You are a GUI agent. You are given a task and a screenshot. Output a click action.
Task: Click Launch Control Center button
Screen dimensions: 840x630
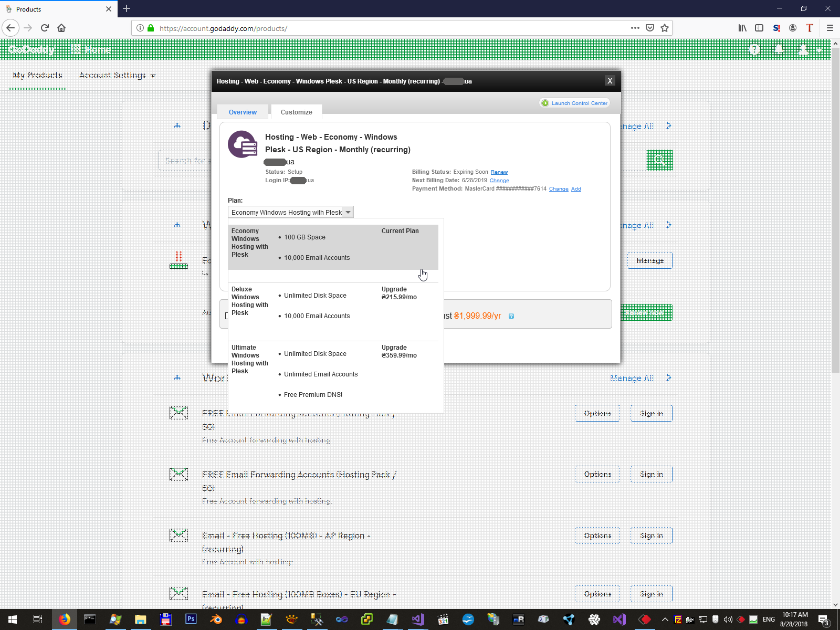575,103
